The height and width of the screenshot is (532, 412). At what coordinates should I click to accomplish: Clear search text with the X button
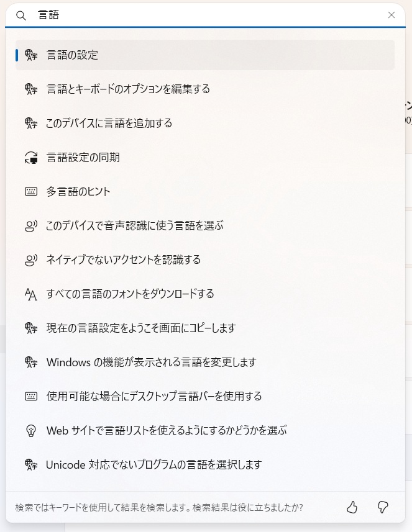coord(391,16)
